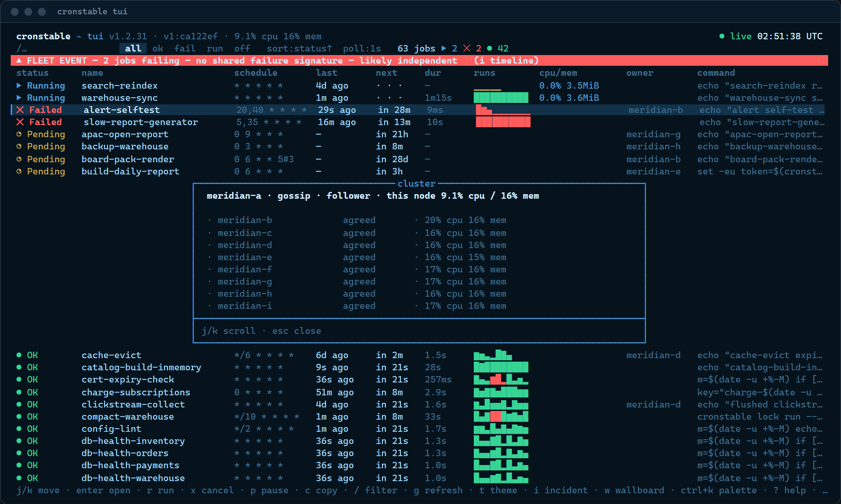Click the pending clock icon for apac-open-report

(x=19, y=134)
